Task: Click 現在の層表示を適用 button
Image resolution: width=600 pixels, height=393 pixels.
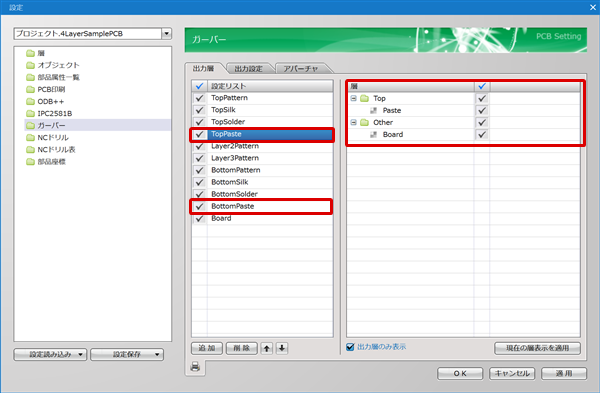Action: click(537, 348)
